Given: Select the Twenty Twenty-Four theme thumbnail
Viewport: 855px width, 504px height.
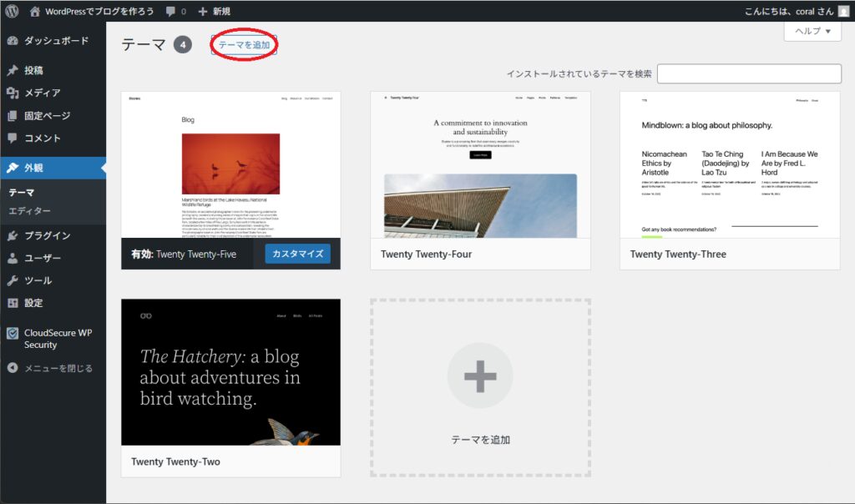Looking at the screenshot, I should coord(480,164).
